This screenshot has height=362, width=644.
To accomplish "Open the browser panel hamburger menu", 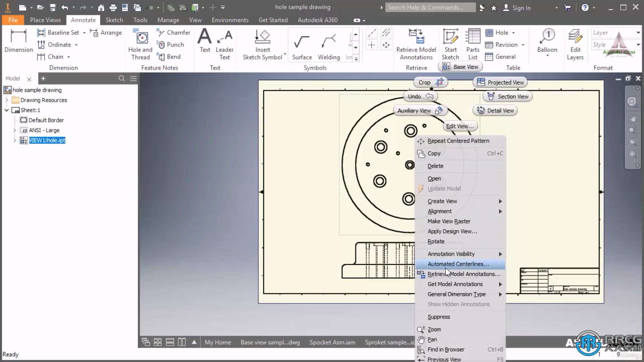I will tap(133, 78).
